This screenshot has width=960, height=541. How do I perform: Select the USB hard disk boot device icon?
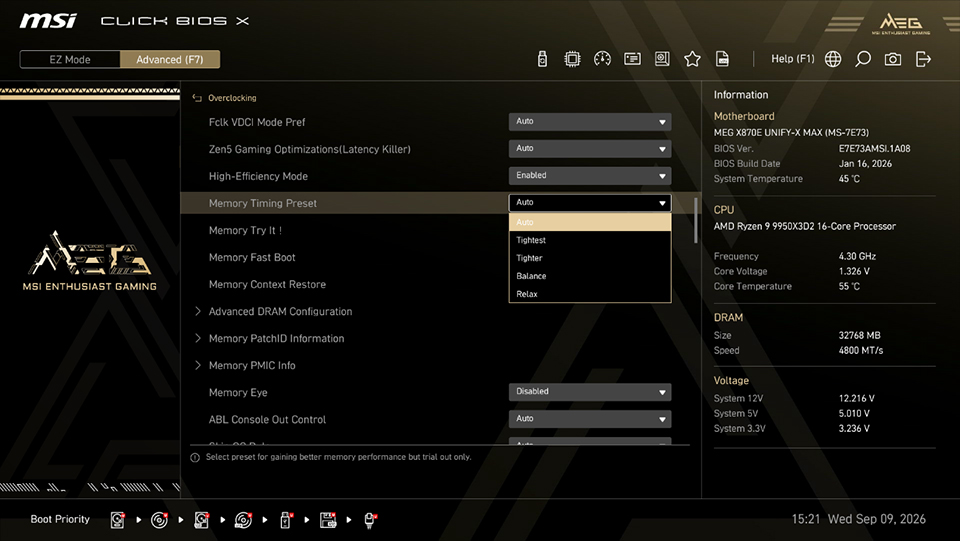pyautogui.click(x=201, y=520)
